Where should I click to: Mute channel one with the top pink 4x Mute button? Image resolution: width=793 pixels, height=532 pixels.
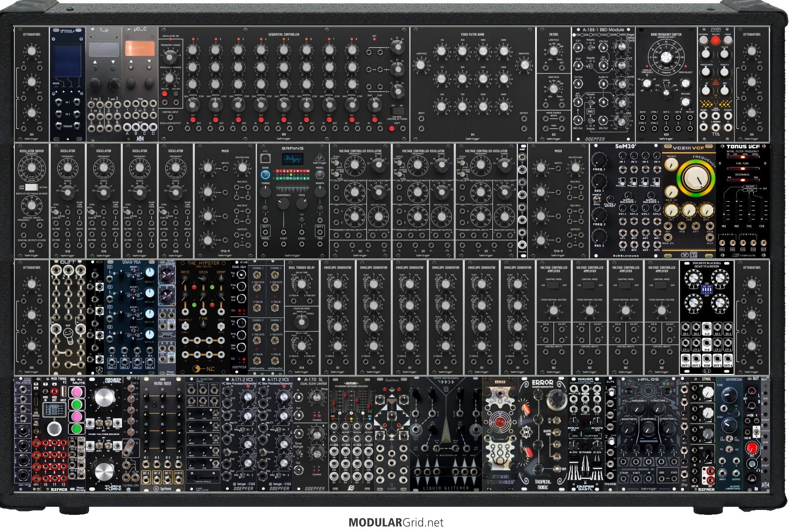point(77,392)
